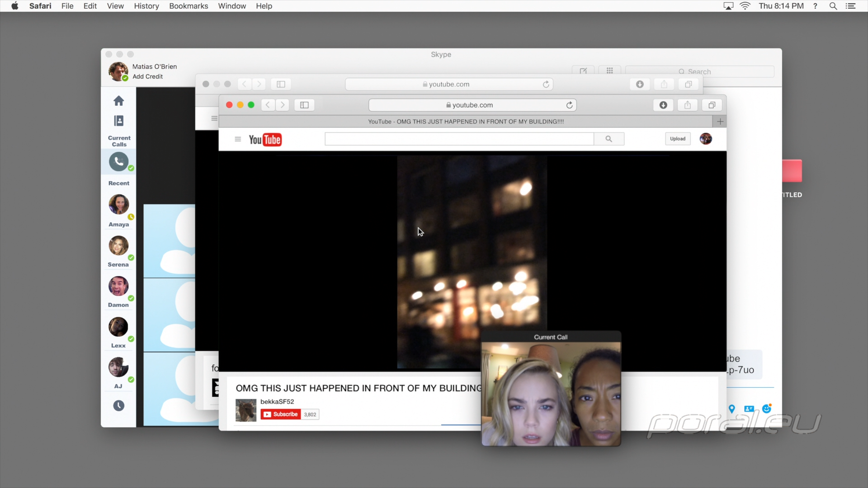Open Spotlight search in menu bar
The height and width of the screenshot is (488, 868).
(x=833, y=6)
